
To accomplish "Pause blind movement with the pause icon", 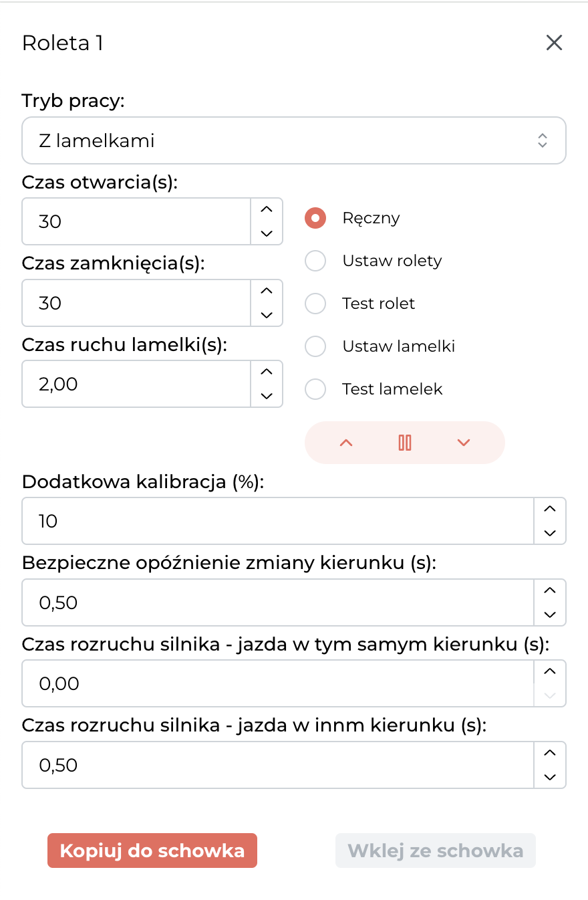I will pos(405,443).
